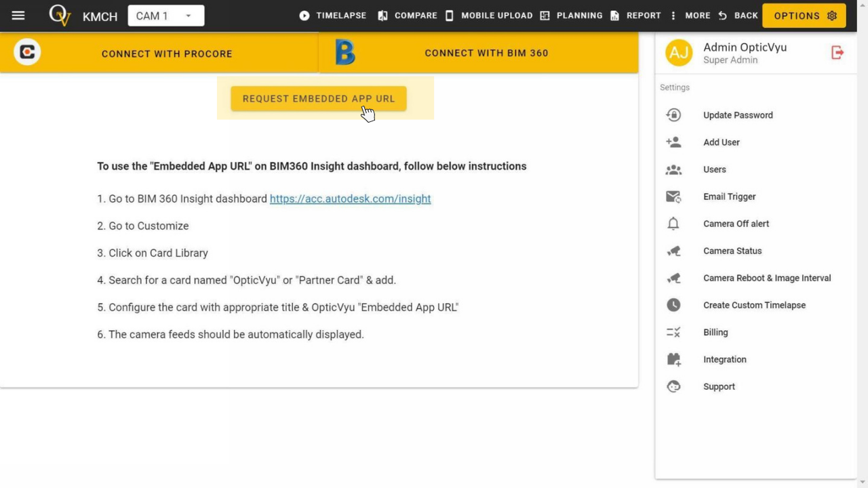Click the Timelapse play icon
Viewport: 868px width, 488px height.
pos(304,16)
